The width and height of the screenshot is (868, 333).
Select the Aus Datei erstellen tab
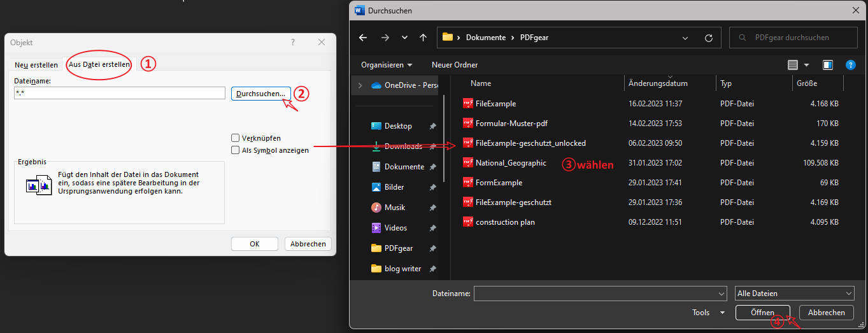100,64
